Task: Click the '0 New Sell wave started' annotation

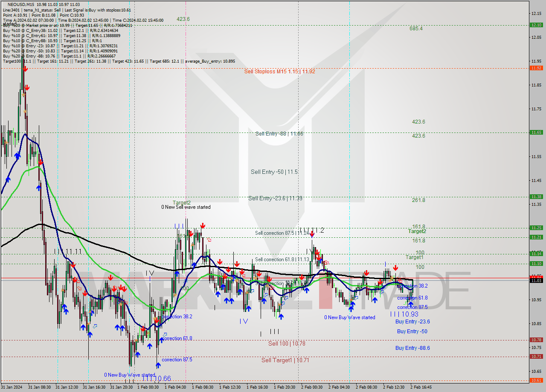Action: [186, 207]
